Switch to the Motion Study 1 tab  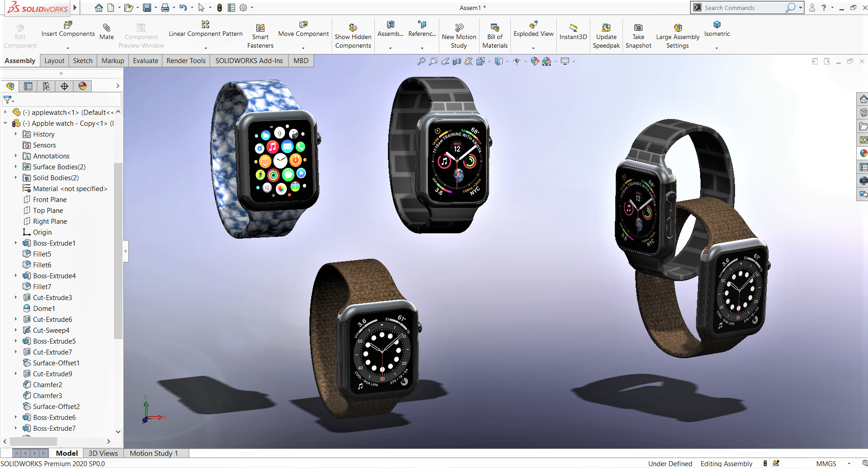(x=154, y=453)
